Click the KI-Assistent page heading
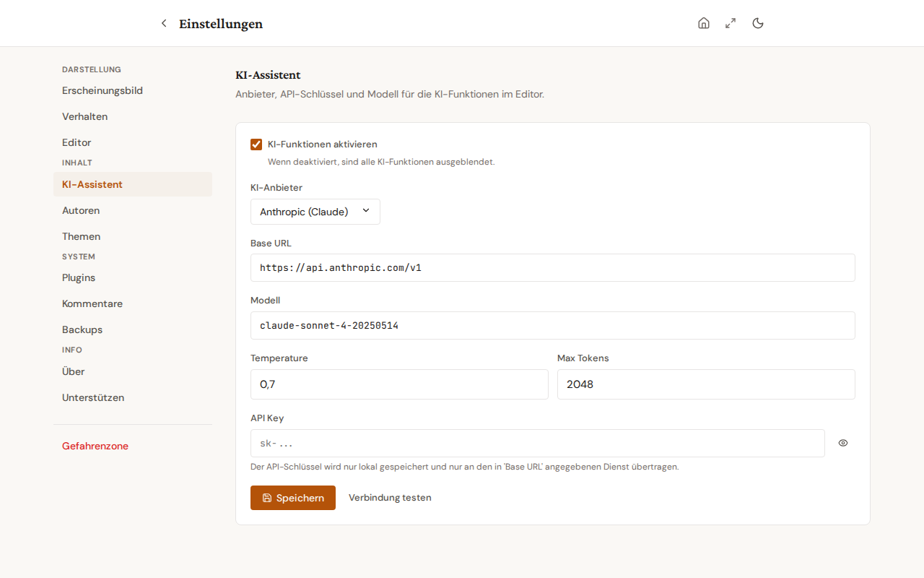The image size is (924, 578). click(x=268, y=75)
